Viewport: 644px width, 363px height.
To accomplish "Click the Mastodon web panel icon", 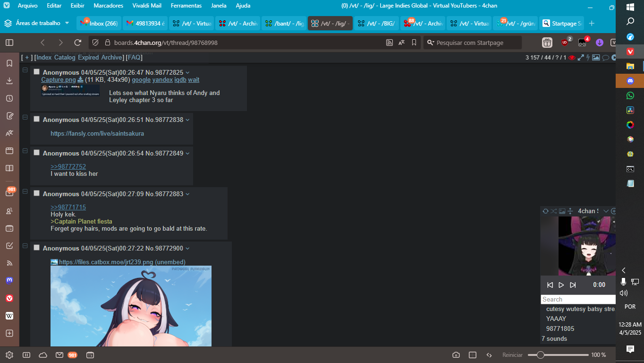I will pyautogui.click(x=9, y=280).
